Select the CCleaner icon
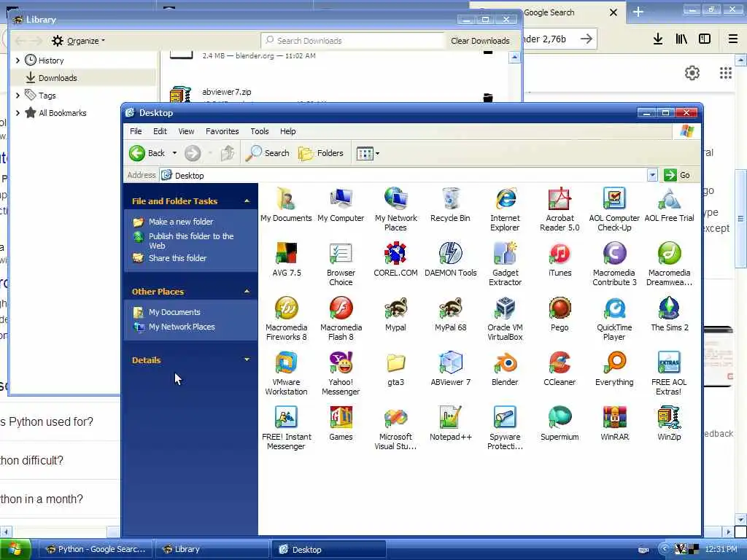Viewport: 747px width, 560px height. [560, 369]
